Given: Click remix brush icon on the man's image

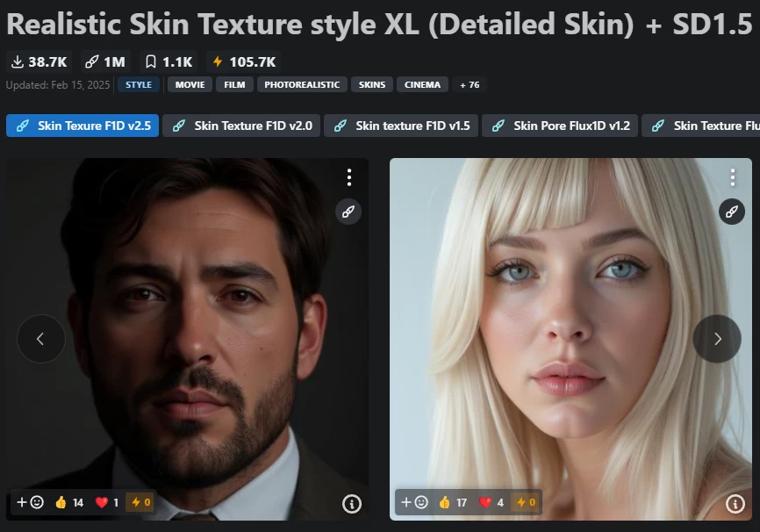Looking at the screenshot, I should tap(348, 212).
